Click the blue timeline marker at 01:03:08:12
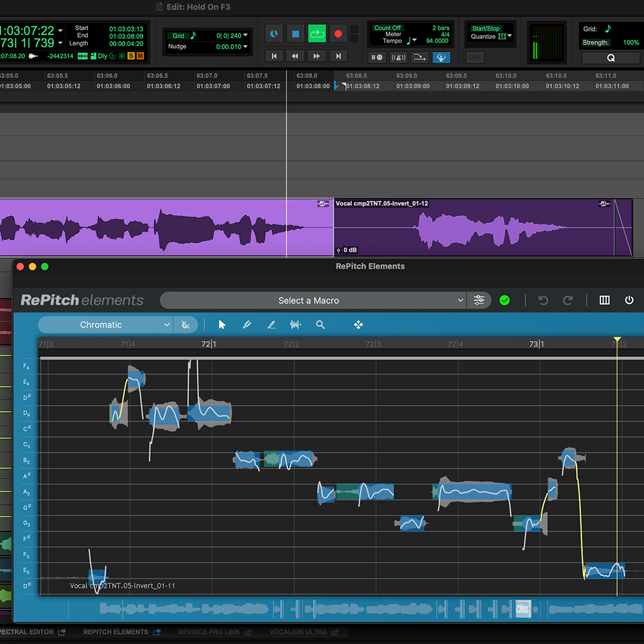Viewport: 644px width, 644px height. coord(336,86)
